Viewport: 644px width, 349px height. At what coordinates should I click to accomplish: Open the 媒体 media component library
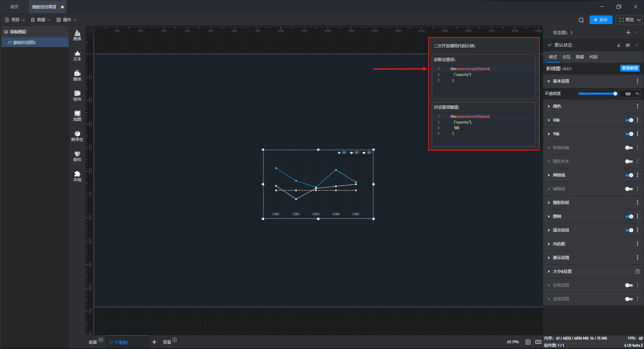[77, 76]
